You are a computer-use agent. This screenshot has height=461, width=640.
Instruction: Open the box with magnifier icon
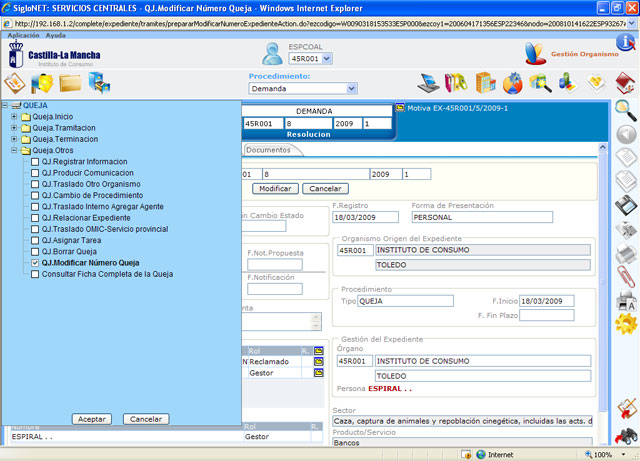540,83
